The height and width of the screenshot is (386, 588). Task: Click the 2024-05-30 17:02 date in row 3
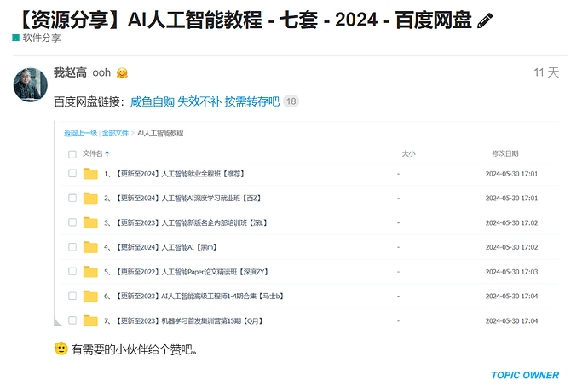coord(511,222)
